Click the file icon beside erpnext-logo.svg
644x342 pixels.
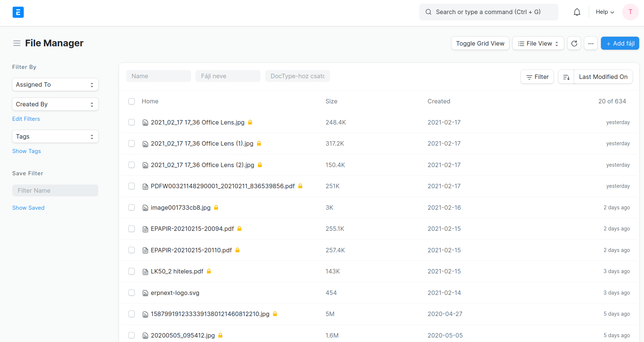tap(145, 293)
